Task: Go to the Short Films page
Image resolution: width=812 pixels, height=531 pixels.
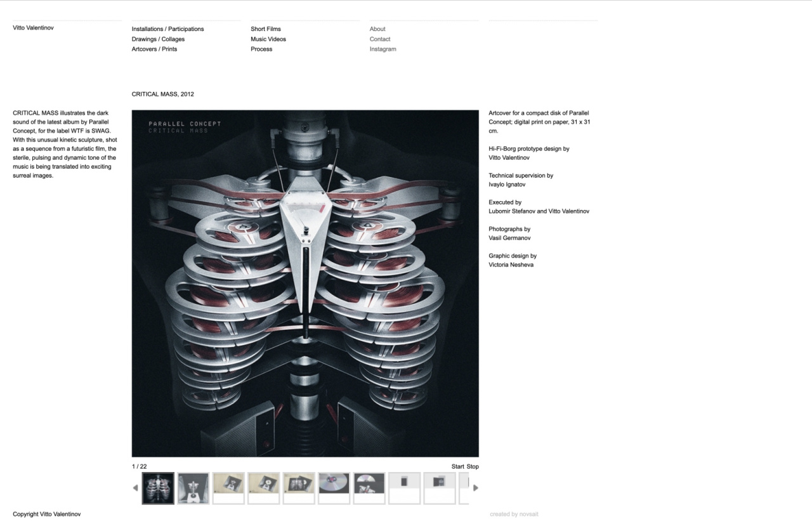Action: coord(266,29)
